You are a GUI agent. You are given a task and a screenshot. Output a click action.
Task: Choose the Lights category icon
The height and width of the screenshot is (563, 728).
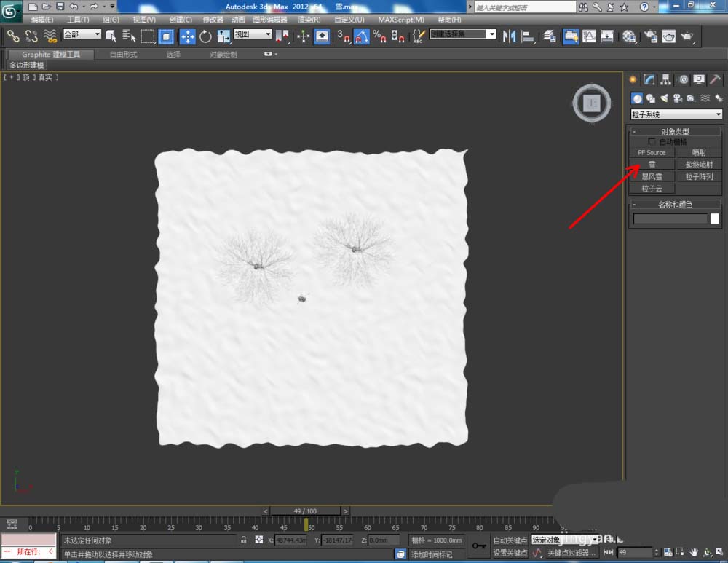[663, 98]
